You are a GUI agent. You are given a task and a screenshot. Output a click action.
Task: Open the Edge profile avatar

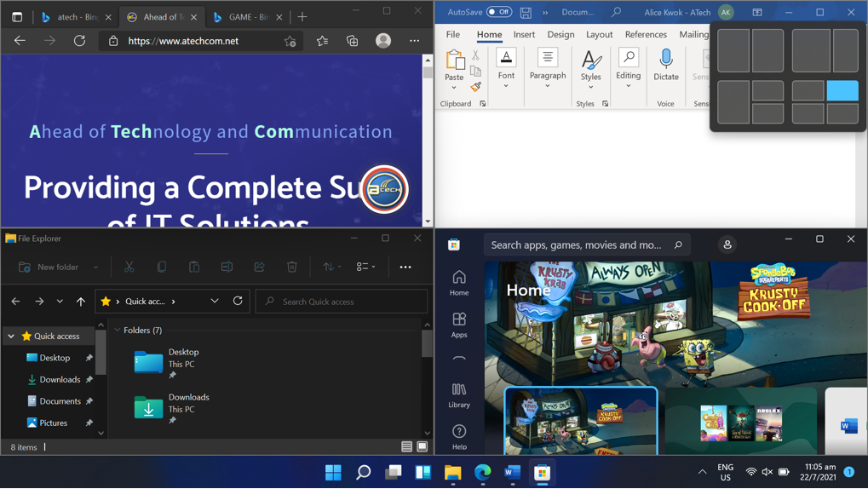pos(383,40)
